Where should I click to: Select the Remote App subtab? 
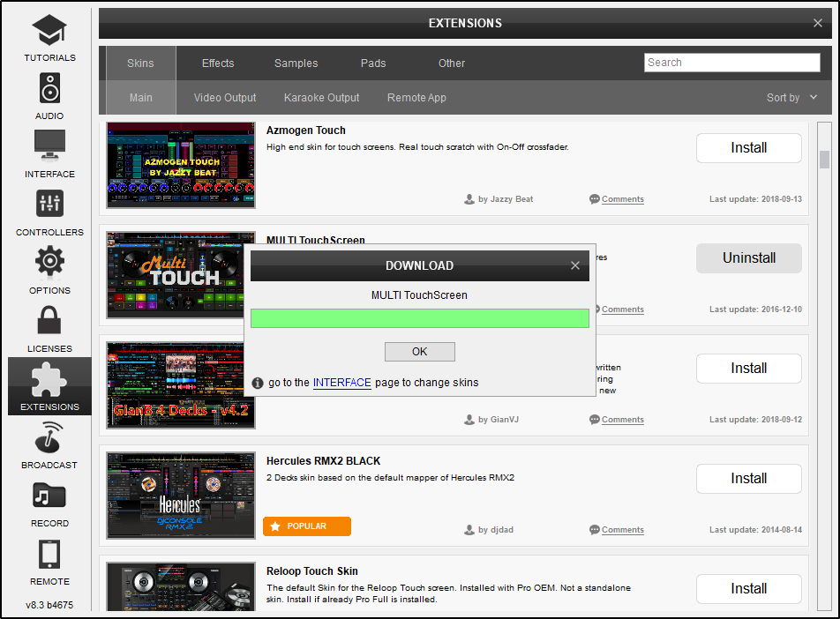[x=416, y=98]
